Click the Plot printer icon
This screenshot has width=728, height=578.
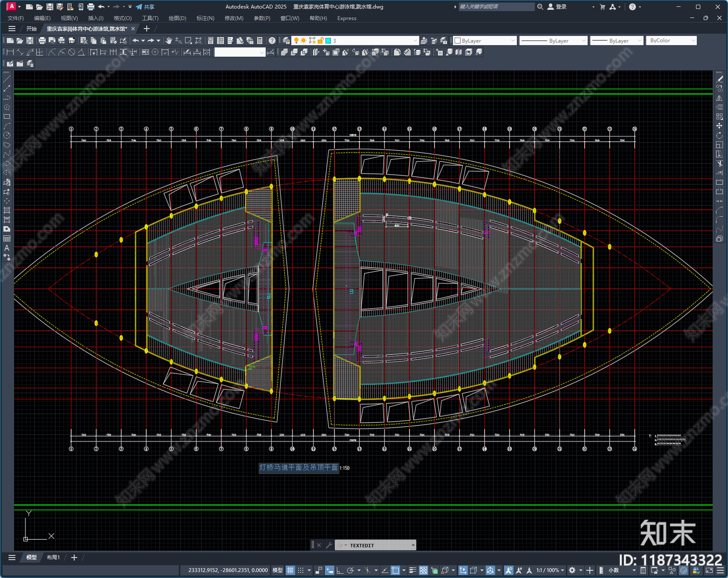pyautogui.click(x=91, y=7)
